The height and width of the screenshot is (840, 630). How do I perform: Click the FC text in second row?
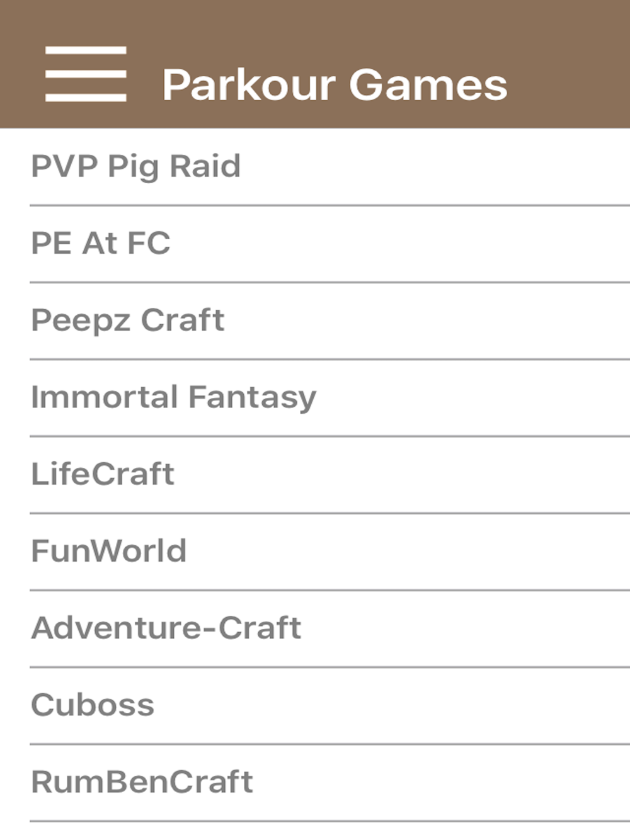point(149,243)
